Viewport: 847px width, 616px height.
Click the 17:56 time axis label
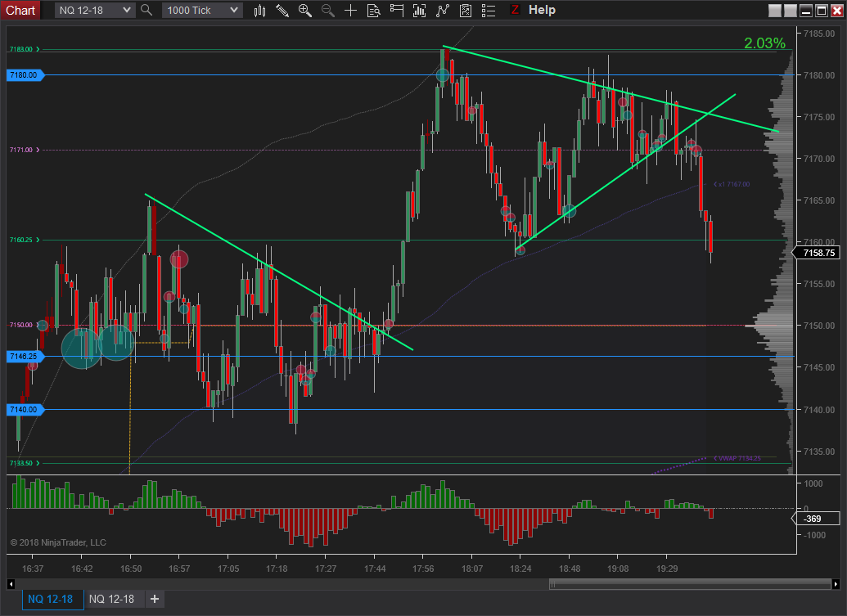(x=423, y=569)
